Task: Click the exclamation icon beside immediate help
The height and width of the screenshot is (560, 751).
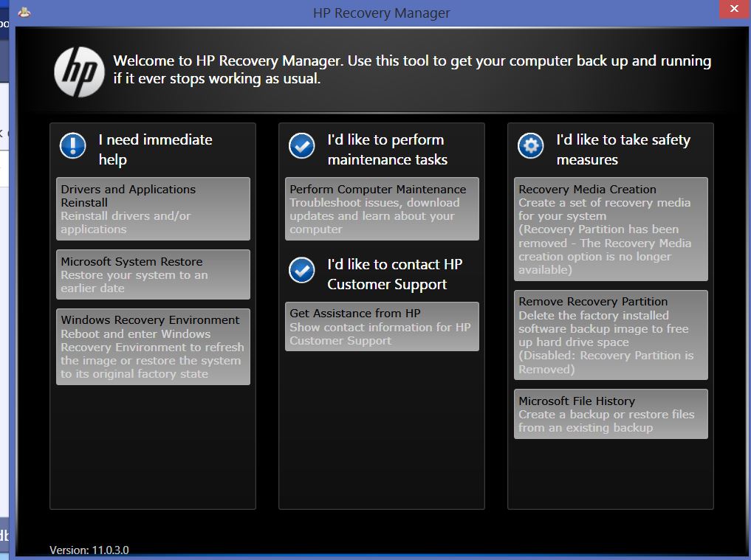Action: [73, 145]
